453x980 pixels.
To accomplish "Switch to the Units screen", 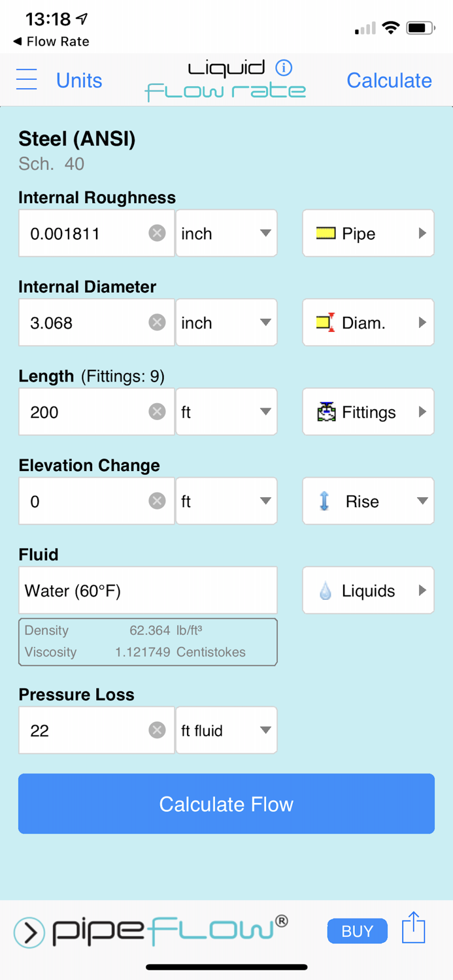I will coord(78,80).
